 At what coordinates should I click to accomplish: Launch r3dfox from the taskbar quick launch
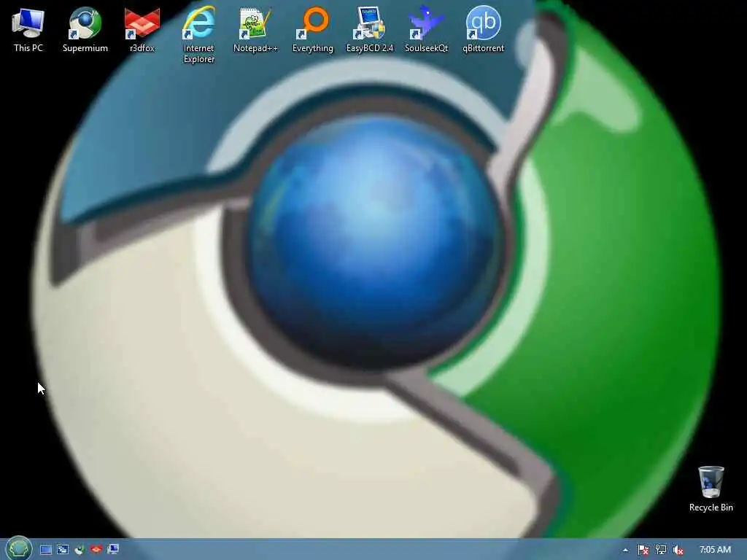pos(96,550)
